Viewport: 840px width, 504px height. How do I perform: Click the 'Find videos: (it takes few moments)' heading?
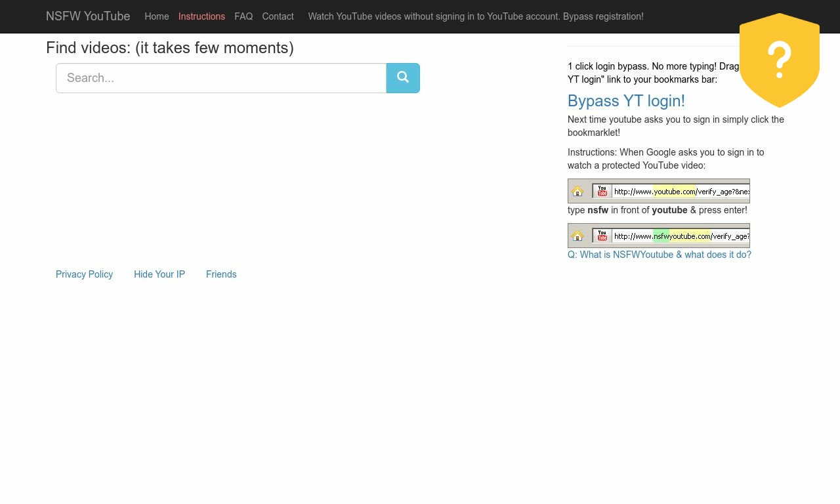coord(170,48)
